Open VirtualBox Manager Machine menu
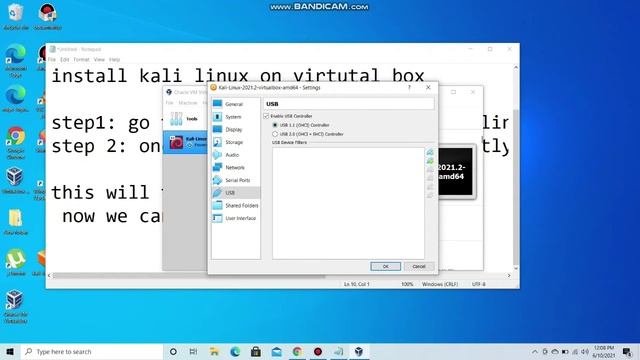The image size is (640, 360). click(x=188, y=103)
